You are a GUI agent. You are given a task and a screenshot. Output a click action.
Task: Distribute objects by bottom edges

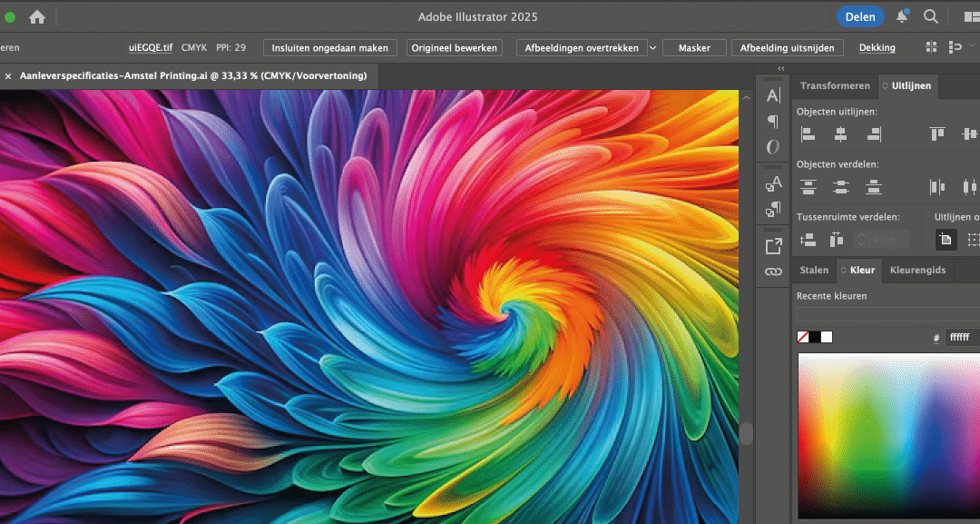pos(874,186)
